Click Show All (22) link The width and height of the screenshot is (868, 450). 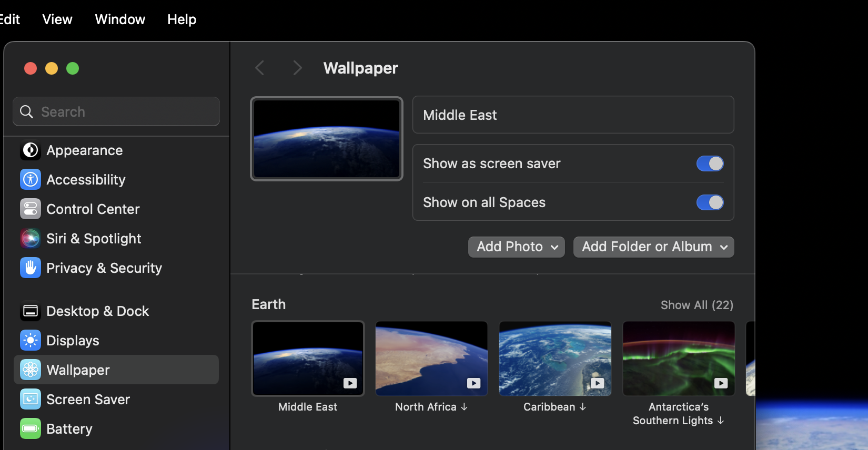(x=697, y=305)
